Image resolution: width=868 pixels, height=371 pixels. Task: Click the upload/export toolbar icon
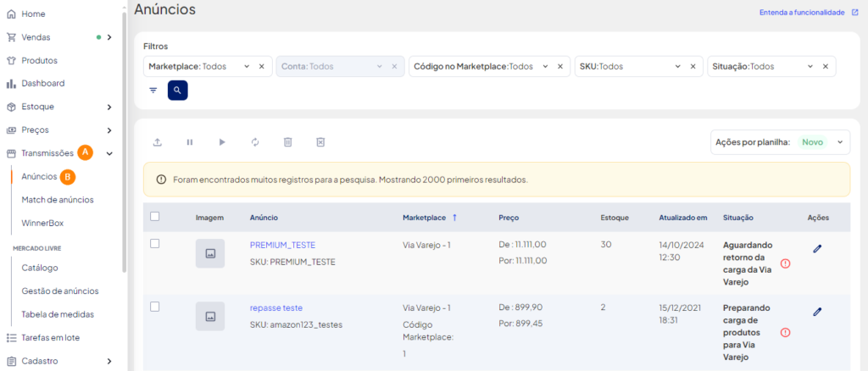click(x=157, y=142)
